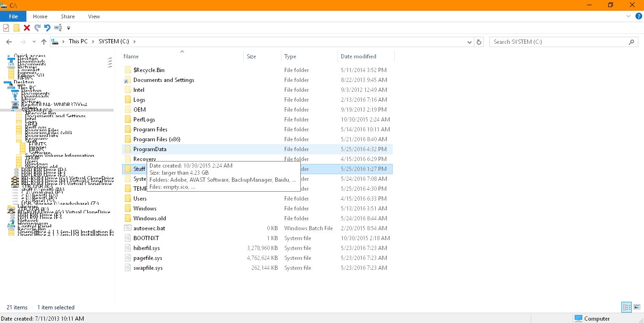Click the New Folder toolbar icon
The image size is (644, 323).
coord(17,28)
